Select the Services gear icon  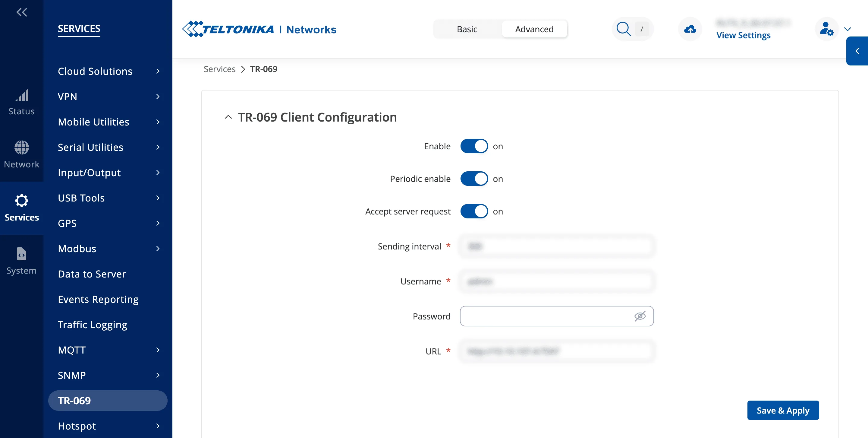(22, 201)
